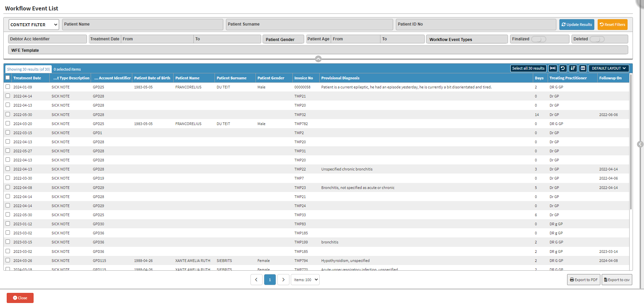Tick the select-all checkbox in the table header
The image size is (644, 306).
8,78
